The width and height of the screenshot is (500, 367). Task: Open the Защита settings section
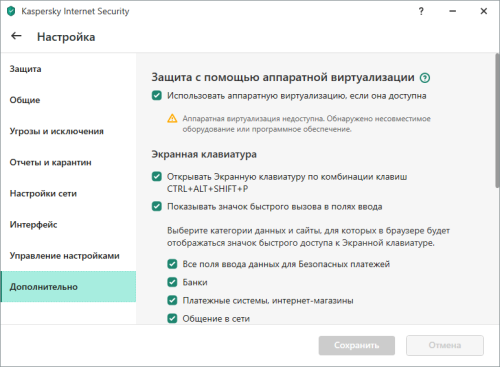click(x=68, y=69)
